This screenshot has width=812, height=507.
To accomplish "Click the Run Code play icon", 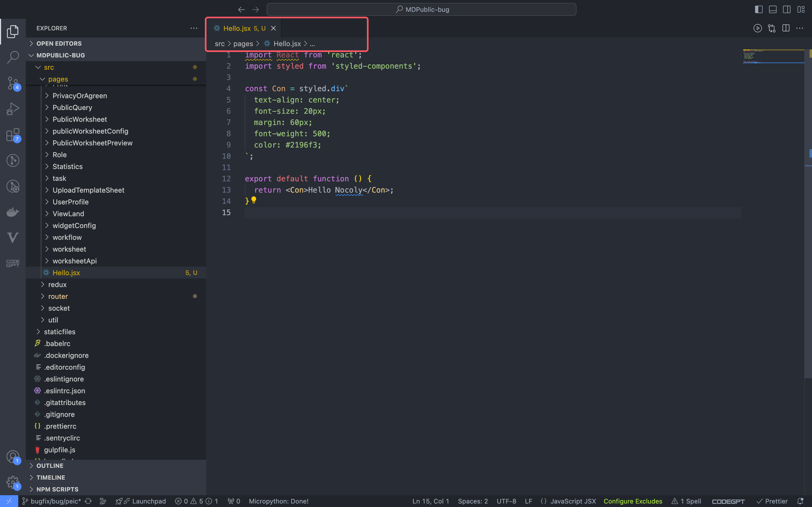I will (x=758, y=28).
